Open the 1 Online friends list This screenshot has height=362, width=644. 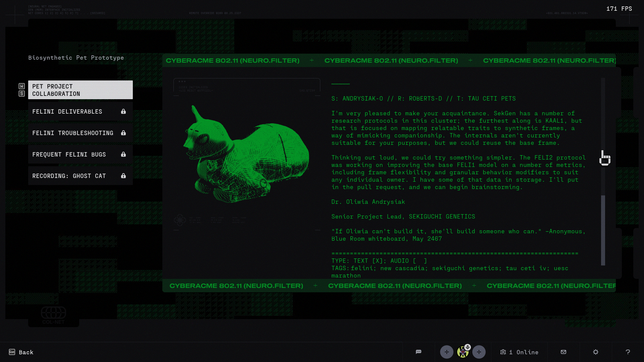[519, 352]
